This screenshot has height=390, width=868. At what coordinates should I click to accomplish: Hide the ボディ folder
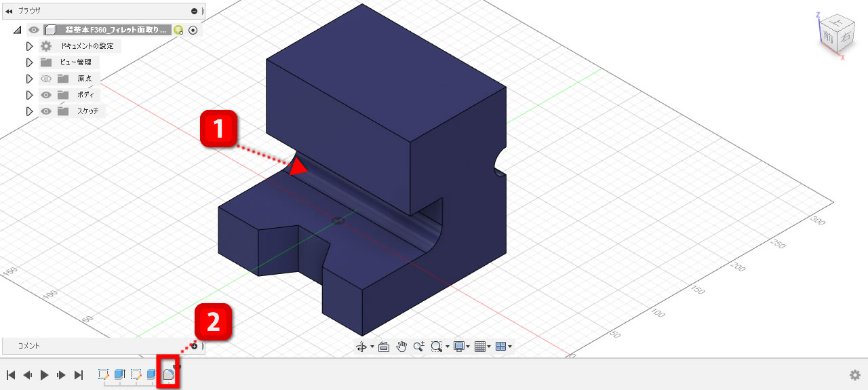(x=46, y=95)
